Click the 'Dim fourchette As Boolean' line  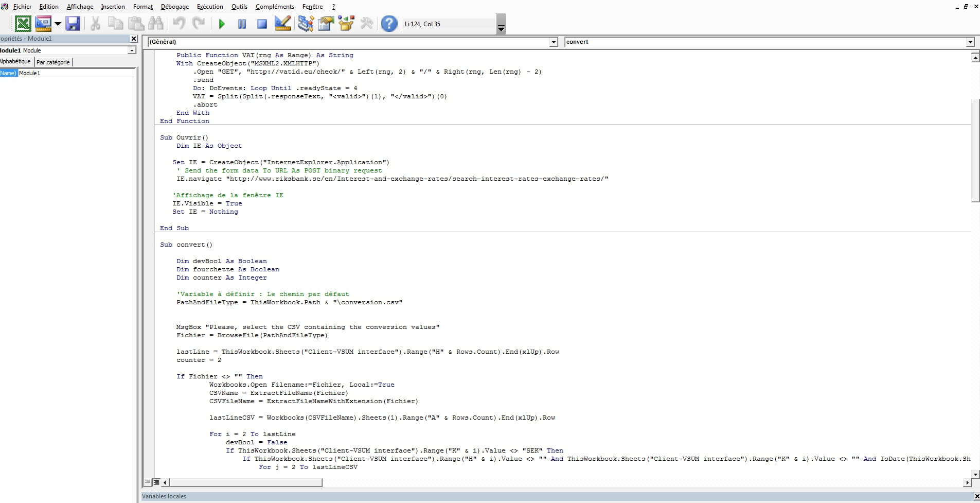tap(228, 269)
